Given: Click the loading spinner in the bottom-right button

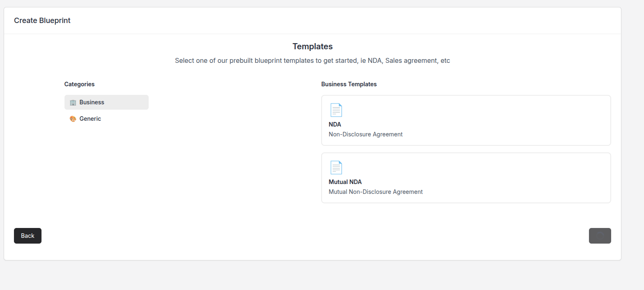Looking at the screenshot, I should tap(600, 236).
